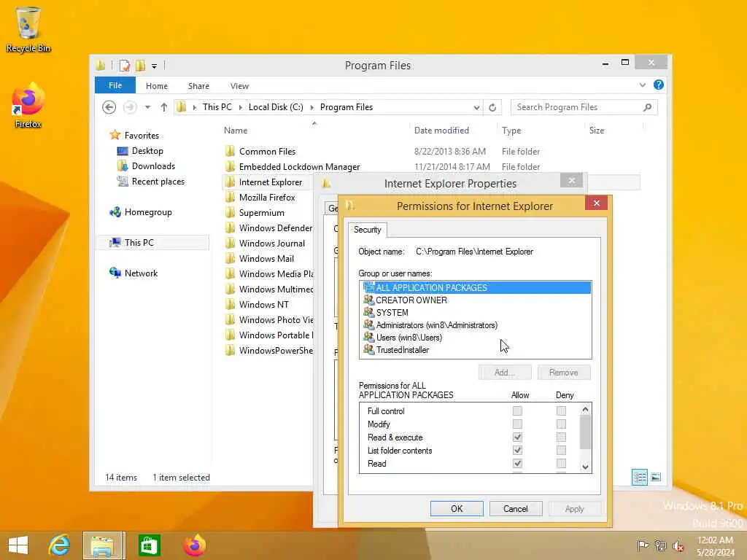This screenshot has width=747, height=560.
Task: Sort by Date modified column header
Action: (x=441, y=130)
